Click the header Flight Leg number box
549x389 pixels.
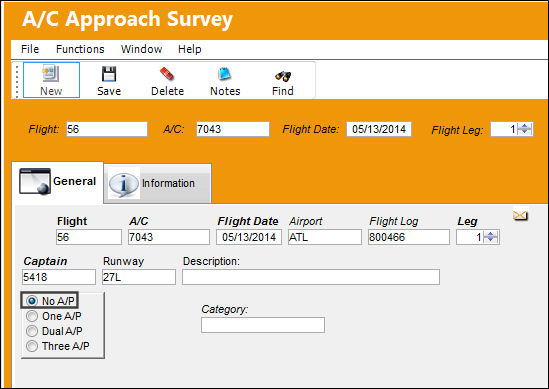[x=504, y=129]
